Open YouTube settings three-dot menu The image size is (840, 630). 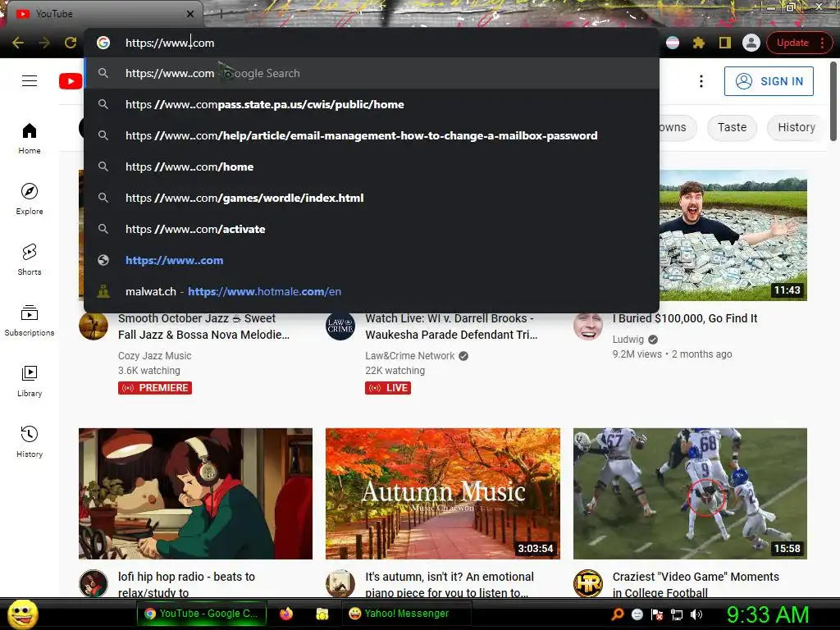(x=701, y=81)
